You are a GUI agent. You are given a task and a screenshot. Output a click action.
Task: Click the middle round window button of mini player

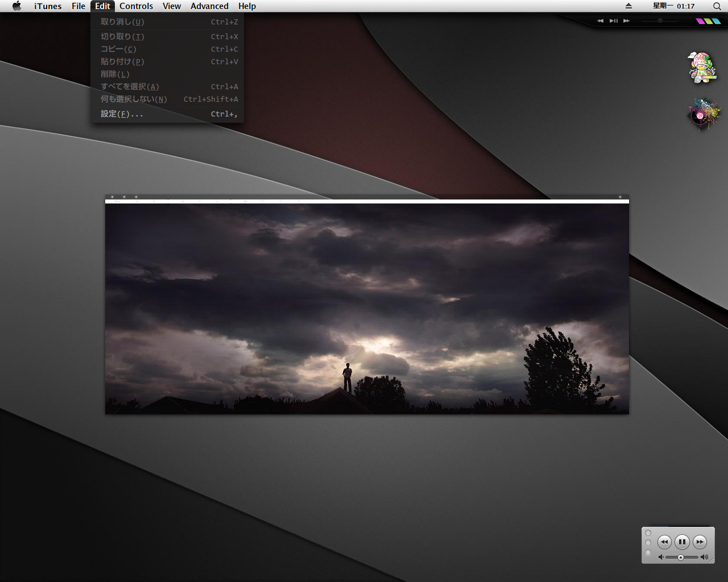tap(648, 542)
